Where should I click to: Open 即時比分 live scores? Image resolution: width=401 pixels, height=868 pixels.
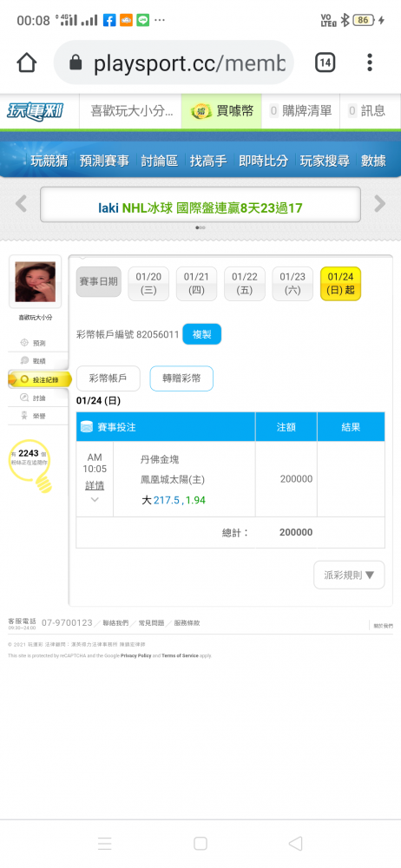point(264,161)
